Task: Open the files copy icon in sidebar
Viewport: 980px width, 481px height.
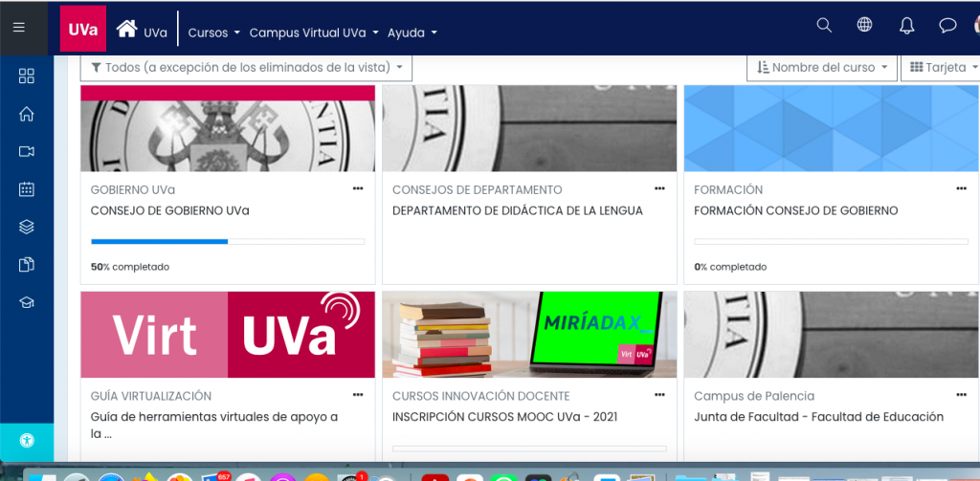Action: click(x=26, y=265)
